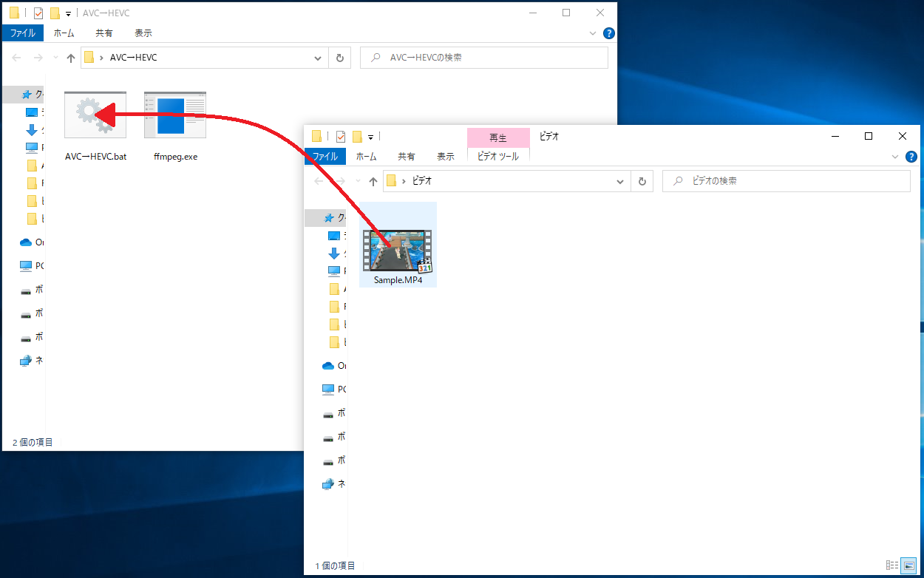Click Properties checkmark icon in ビデオ title bar
The image size is (924, 578).
click(x=341, y=136)
